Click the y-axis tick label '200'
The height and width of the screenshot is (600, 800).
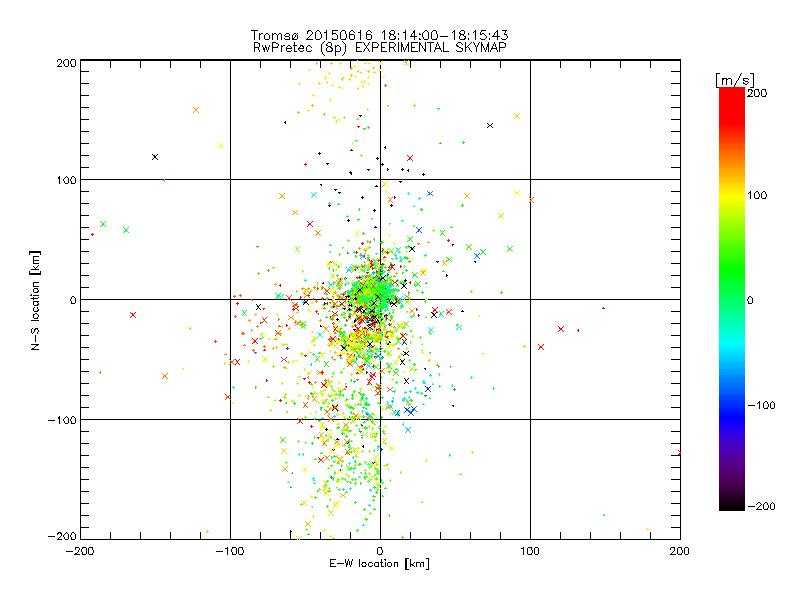[66, 63]
